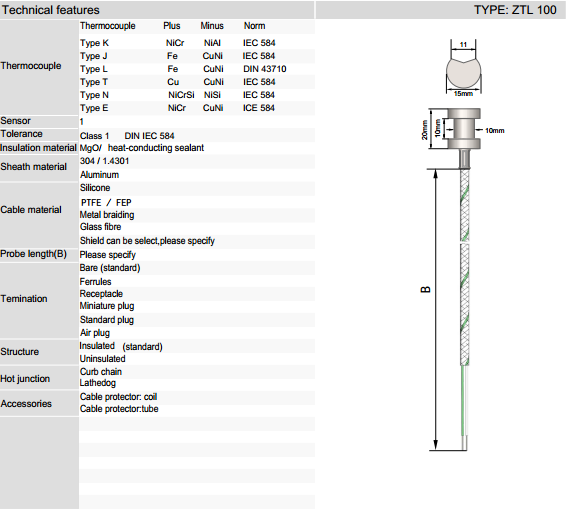Viewport: 569px width, 510px height.
Task: Select the 'Plus' column header
Action: click(172, 26)
